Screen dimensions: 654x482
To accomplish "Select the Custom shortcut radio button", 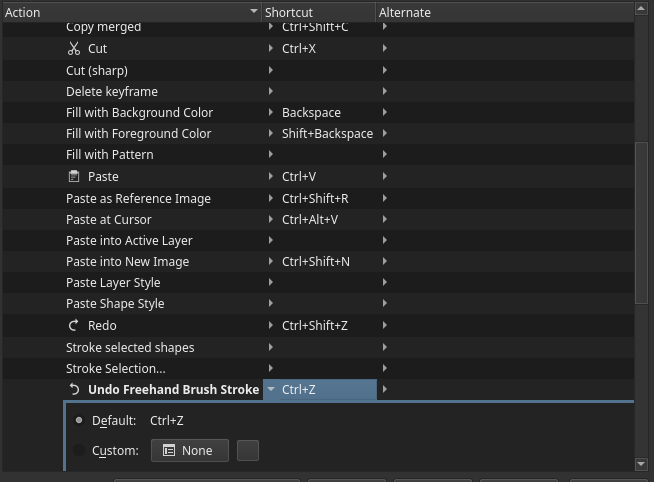I will click(x=79, y=451).
